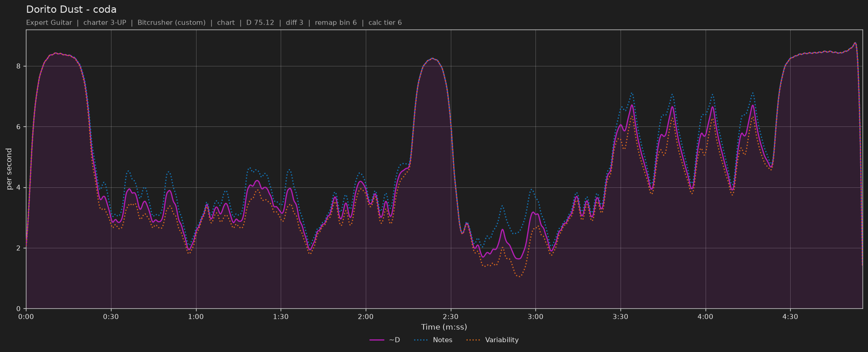Click the '4' y-axis tick label
This screenshot has height=352, width=868.
coord(19,187)
